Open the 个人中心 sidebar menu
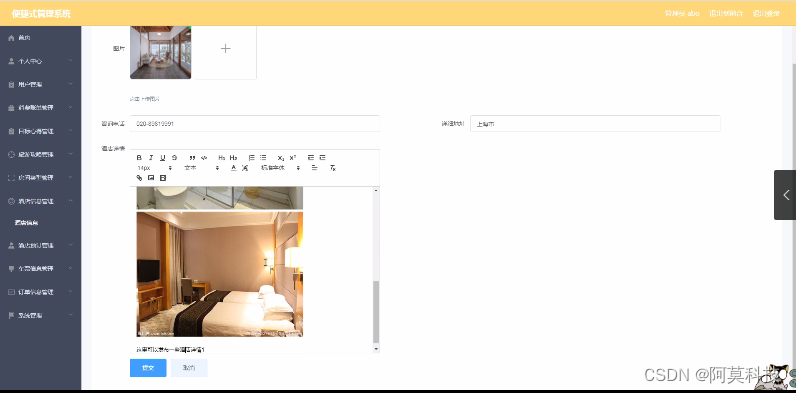 (41, 61)
